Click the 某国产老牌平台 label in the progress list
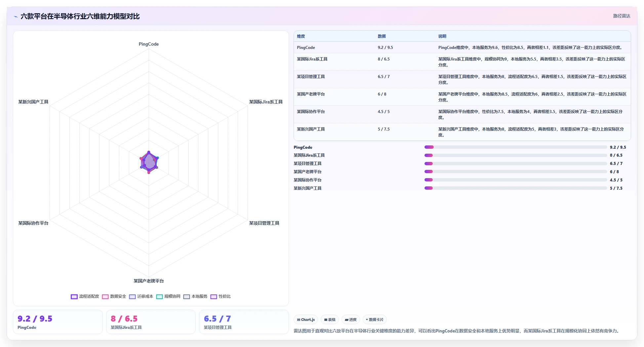The image size is (644, 347). pyautogui.click(x=307, y=172)
